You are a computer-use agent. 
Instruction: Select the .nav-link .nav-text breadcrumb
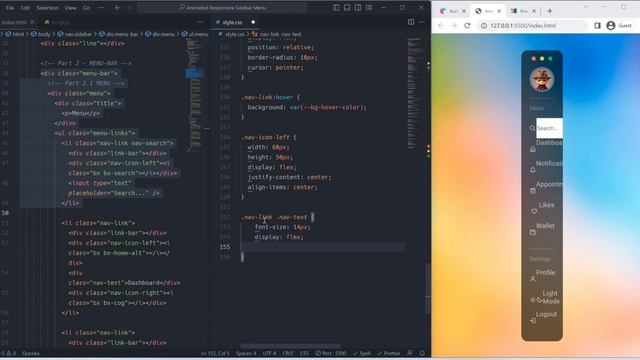(x=278, y=34)
